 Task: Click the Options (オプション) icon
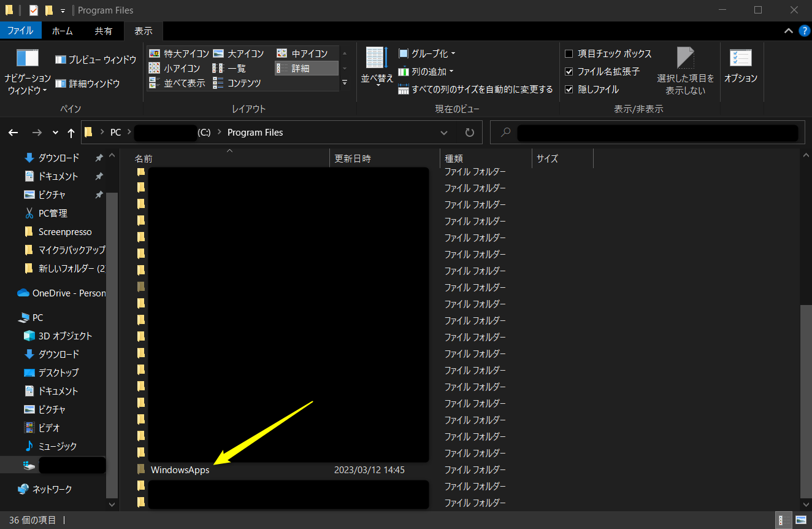pyautogui.click(x=741, y=60)
